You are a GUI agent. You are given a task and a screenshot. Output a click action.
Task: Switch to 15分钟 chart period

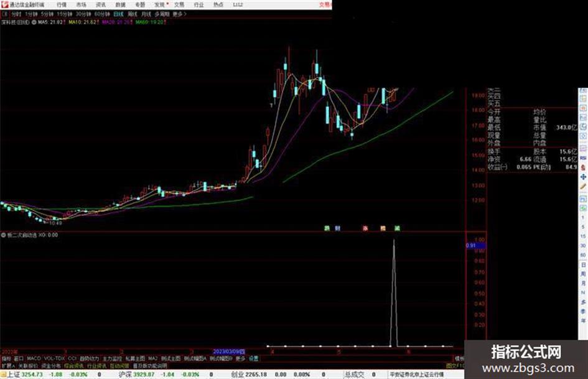[65, 14]
